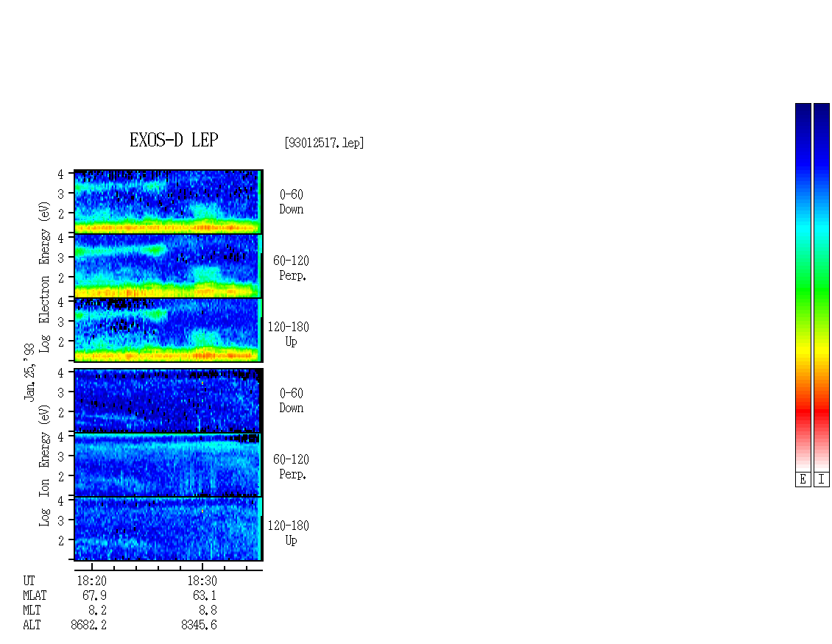Click the 120-180 Up label beside ion panel
The image size is (832, 644).
[x=288, y=534]
